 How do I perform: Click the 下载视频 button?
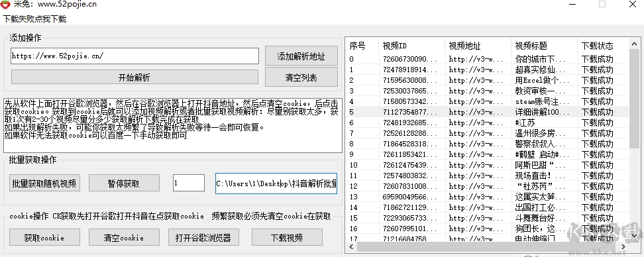tap(287, 237)
